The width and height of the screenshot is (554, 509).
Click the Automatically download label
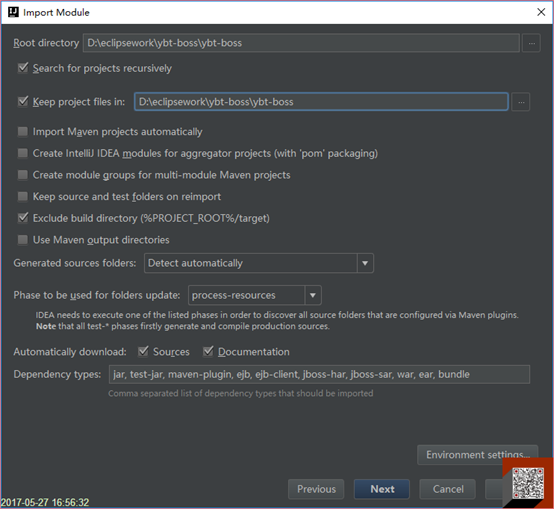70,352
